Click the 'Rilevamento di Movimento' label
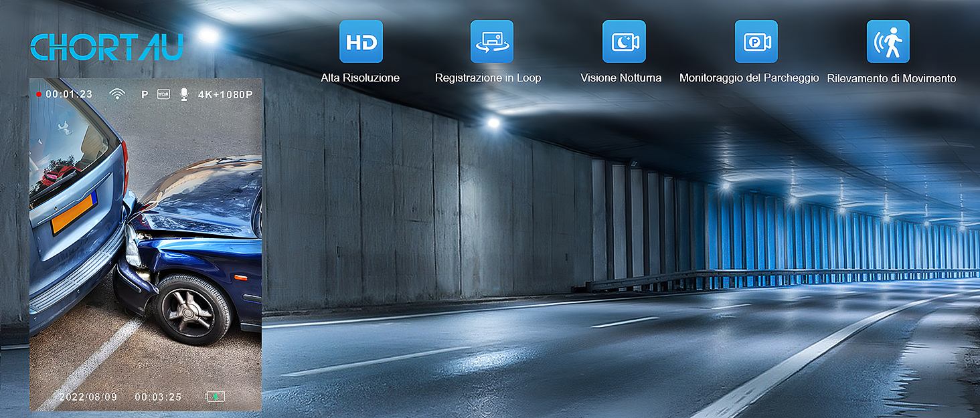980x418 pixels. [892, 78]
